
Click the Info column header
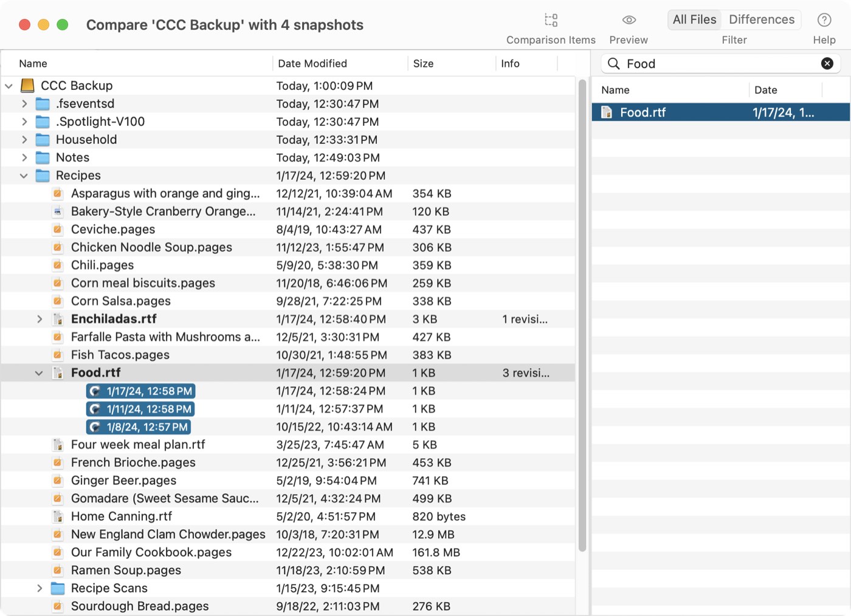526,63
